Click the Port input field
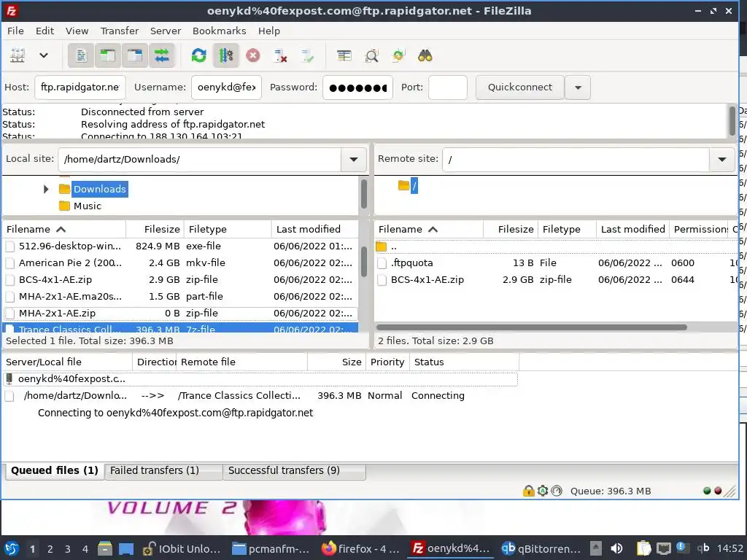This screenshot has height=560, width=747. (x=448, y=87)
